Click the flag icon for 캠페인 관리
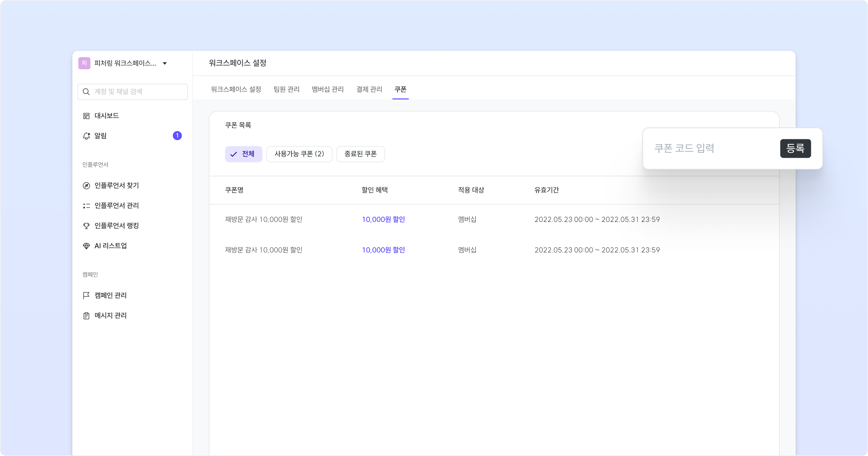The height and width of the screenshot is (456, 868). click(86, 295)
